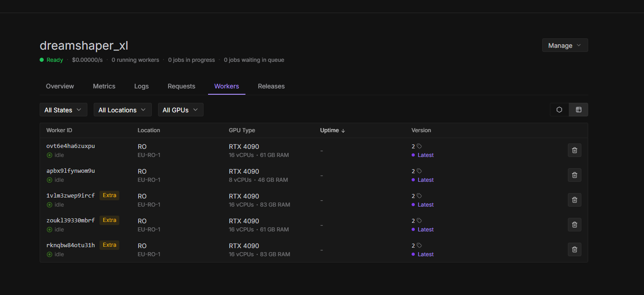Click version tag icon for rknqbw84otu31h
This screenshot has height=295, width=644.
[419, 245]
